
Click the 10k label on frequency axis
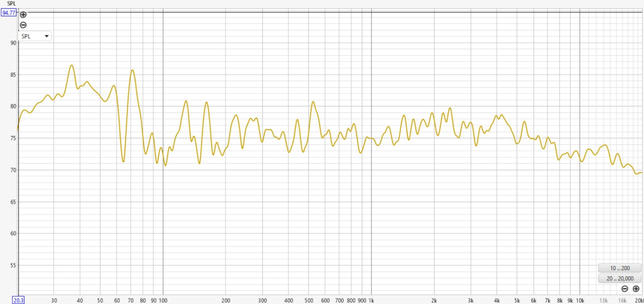580,301
